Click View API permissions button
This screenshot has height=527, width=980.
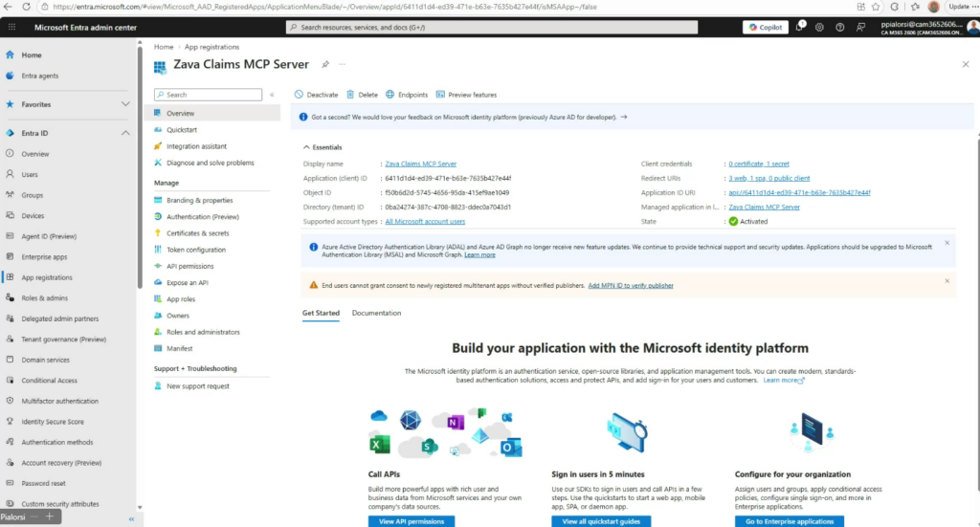[412, 521]
